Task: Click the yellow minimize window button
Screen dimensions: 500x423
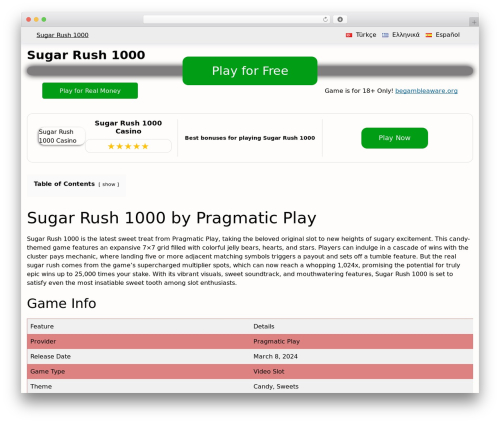Action: [36, 19]
